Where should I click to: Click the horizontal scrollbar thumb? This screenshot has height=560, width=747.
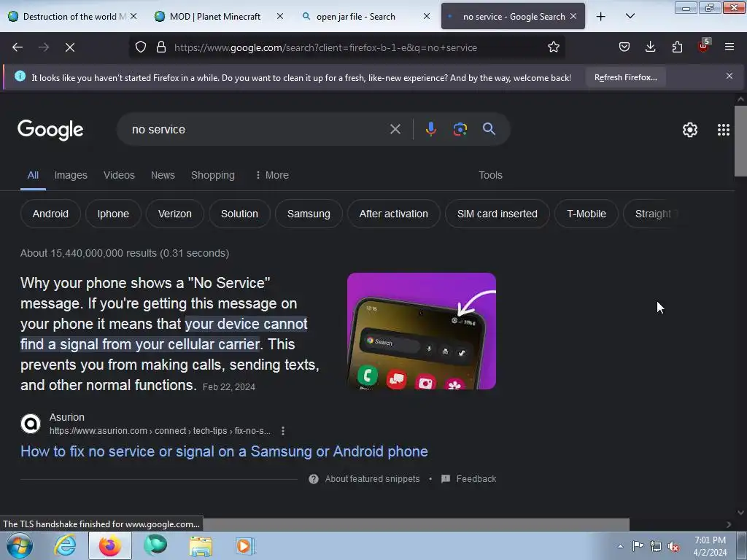[x=417, y=524]
